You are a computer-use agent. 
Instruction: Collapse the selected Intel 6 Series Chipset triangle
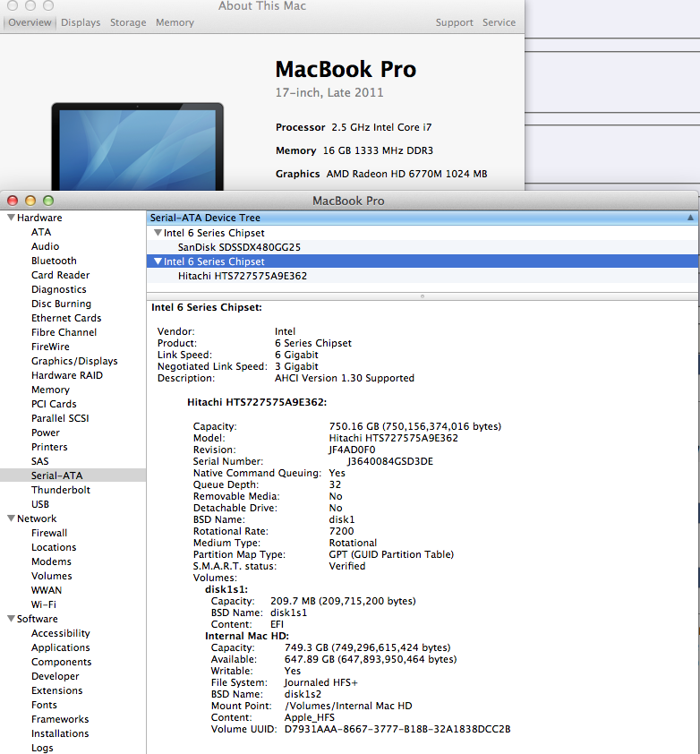click(158, 261)
